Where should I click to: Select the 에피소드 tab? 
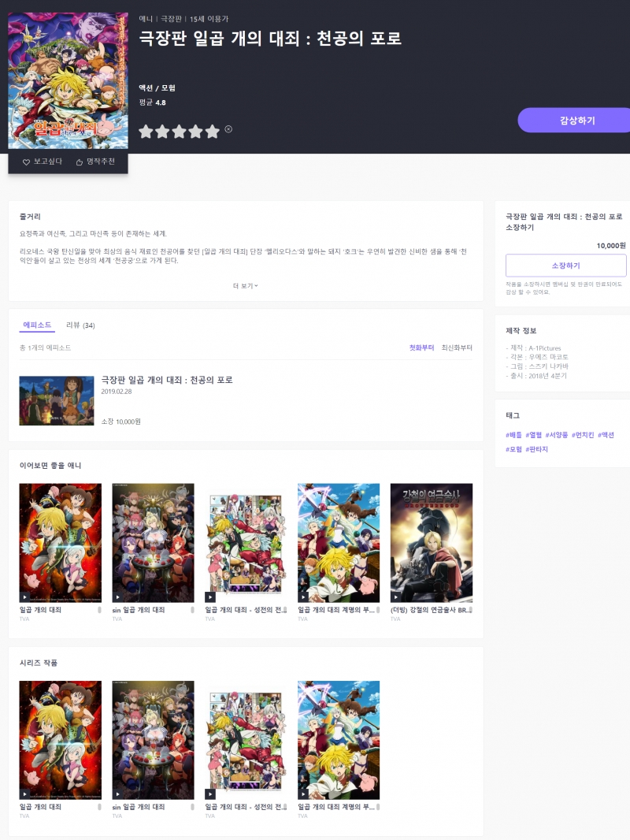[x=37, y=325]
